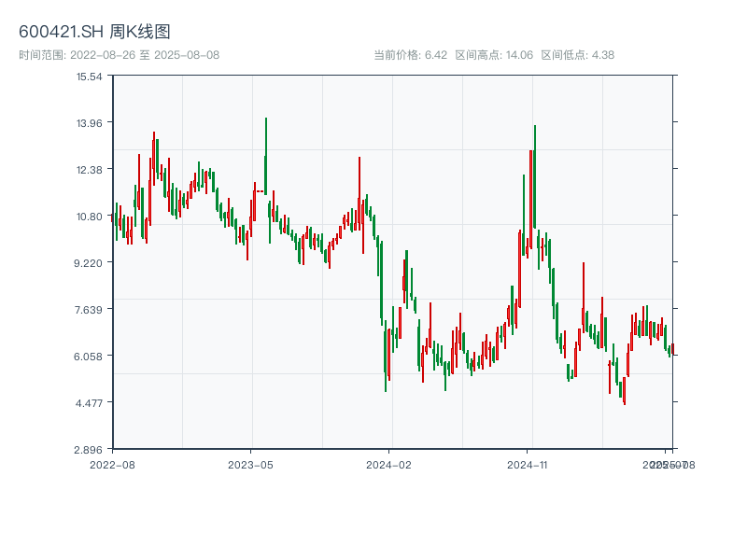Click the chart title 600421.SH 周K线图
This screenshot has width=747, height=560.
coord(94,33)
